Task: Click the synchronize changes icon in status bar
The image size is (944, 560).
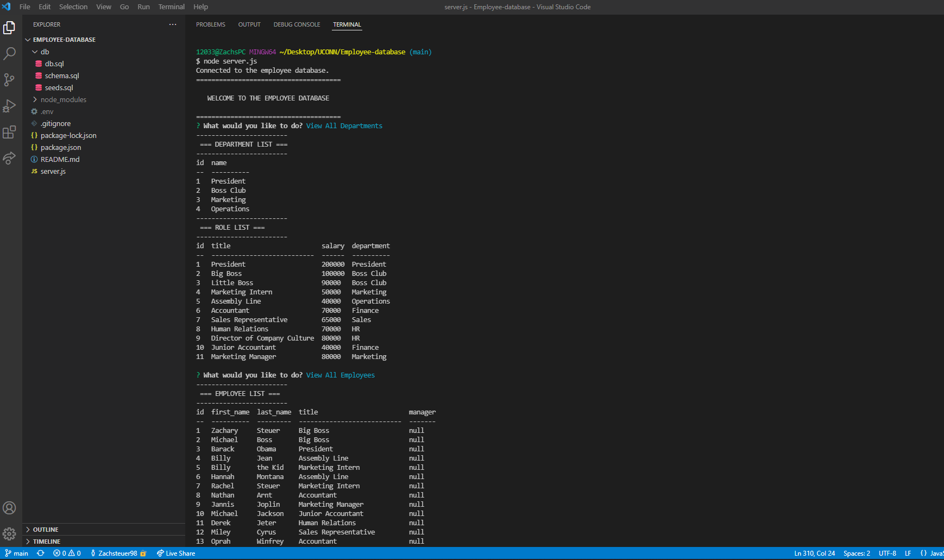Action: 41,553
